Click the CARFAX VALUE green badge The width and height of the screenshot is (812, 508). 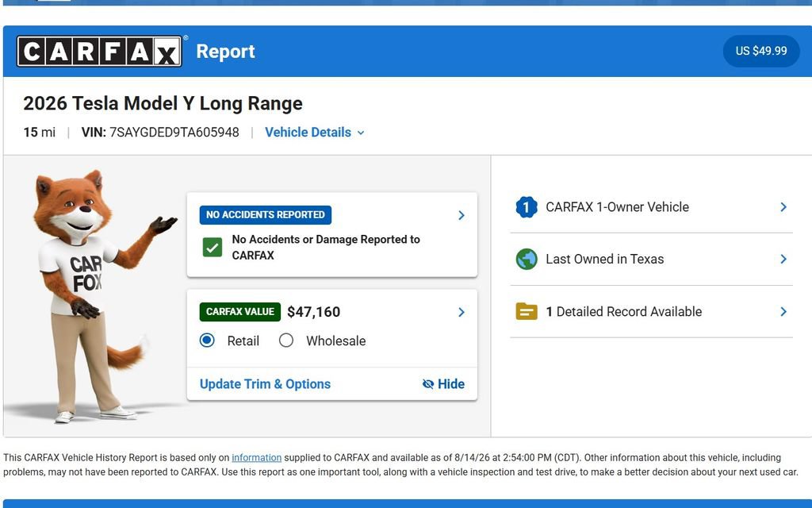pyautogui.click(x=239, y=311)
